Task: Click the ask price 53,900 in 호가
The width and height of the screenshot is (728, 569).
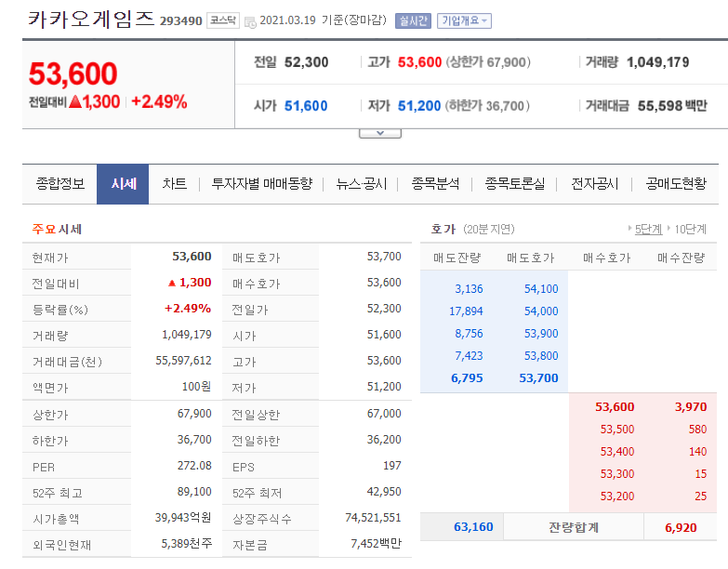Action: pos(541,334)
